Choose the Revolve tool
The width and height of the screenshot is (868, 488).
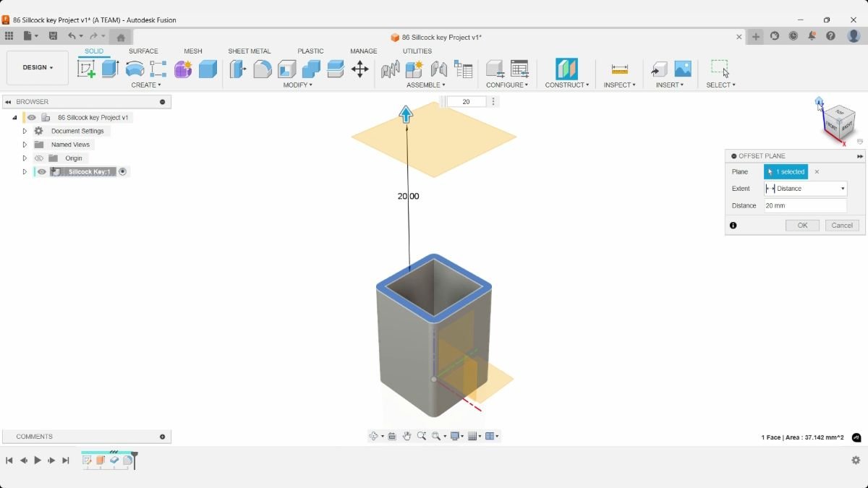click(135, 69)
